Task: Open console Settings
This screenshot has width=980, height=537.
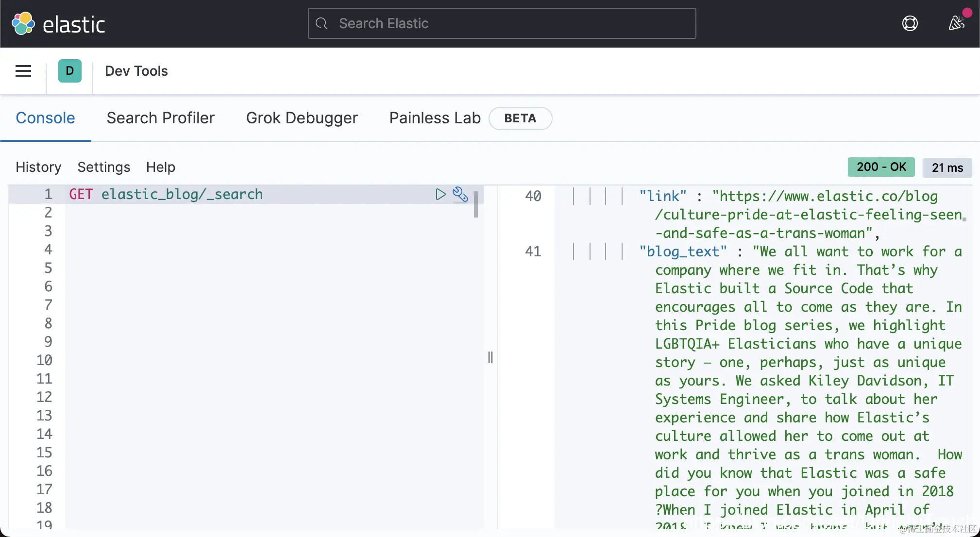Action: [x=103, y=167]
